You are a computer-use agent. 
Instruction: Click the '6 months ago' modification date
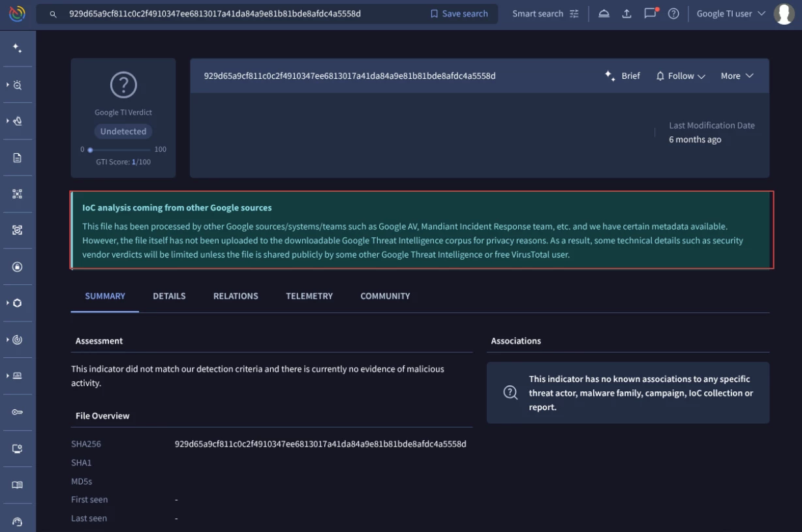695,140
